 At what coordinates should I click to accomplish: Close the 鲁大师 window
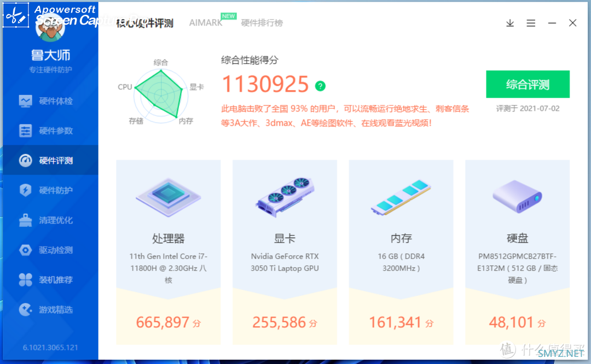tap(572, 23)
